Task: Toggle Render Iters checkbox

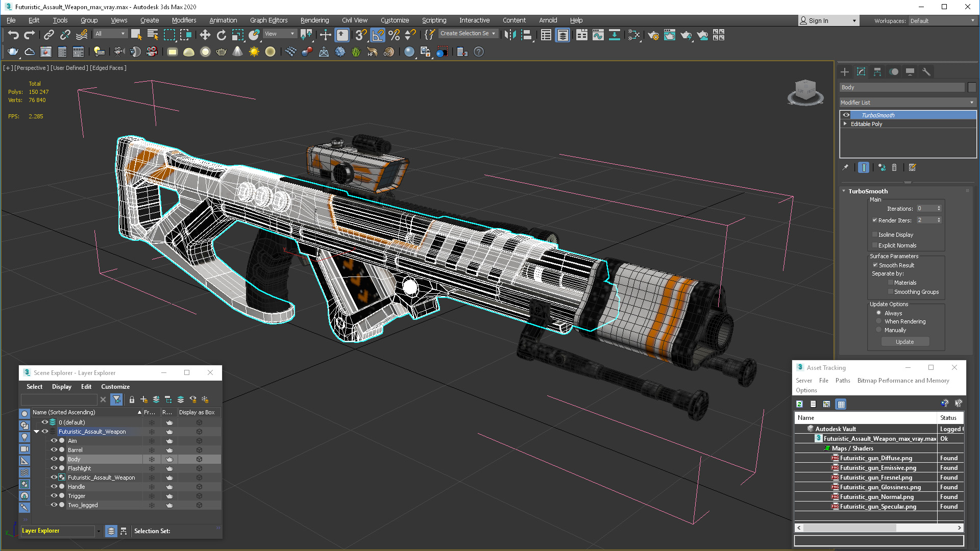Action: (875, 220)
